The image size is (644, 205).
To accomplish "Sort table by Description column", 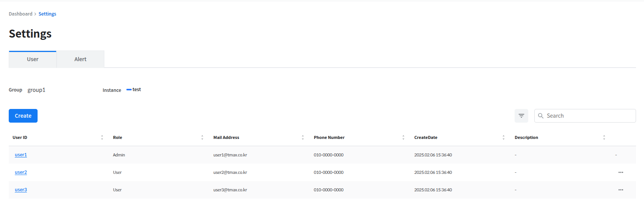I will (x=604, y=137).
